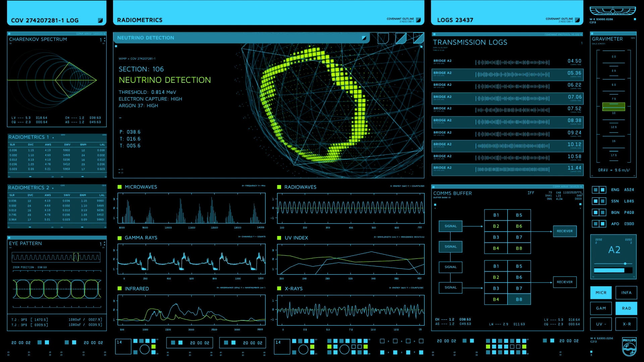Viewport: 644px width, 362px height.
Task: Click the A2 panel progress bar
Action: click(613, 270)
